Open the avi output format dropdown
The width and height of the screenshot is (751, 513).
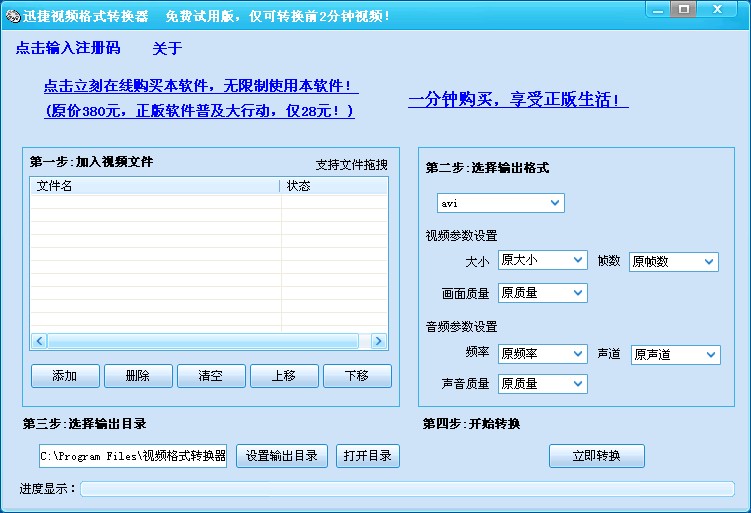pyautogui.click(x=501, y=203)
